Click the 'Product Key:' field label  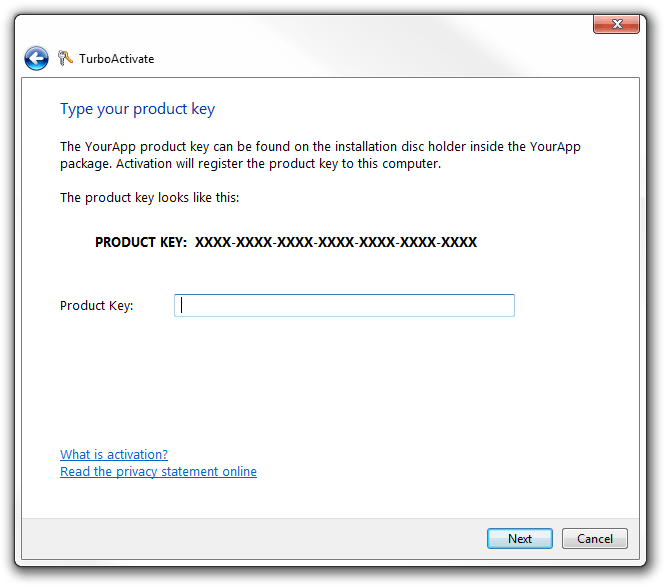click(96, 305)
